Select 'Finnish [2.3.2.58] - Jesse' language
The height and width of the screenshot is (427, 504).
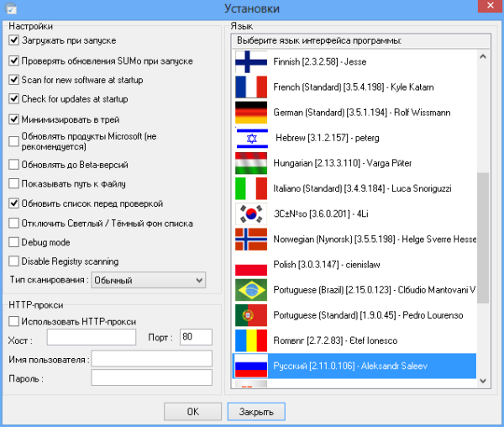tap(354, 61)
